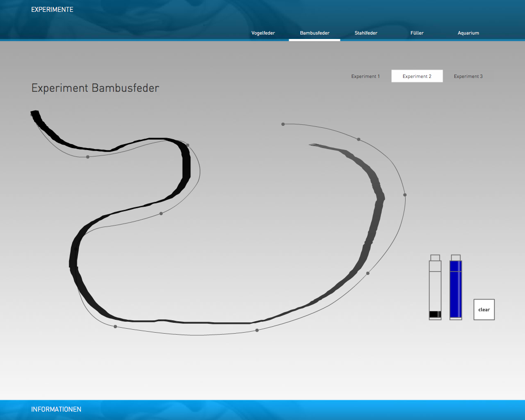Switch to Experiment 3

pyautogui.click(x=468, y=76)
